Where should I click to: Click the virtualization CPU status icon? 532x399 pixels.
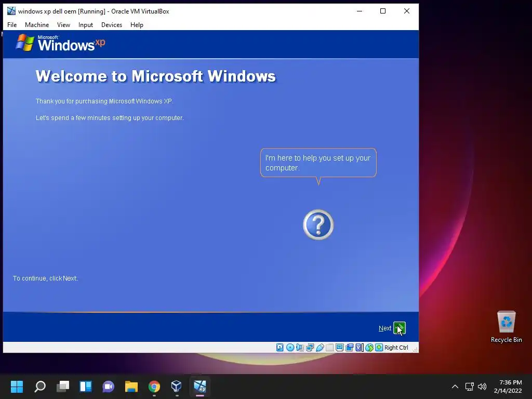point(359,348)
